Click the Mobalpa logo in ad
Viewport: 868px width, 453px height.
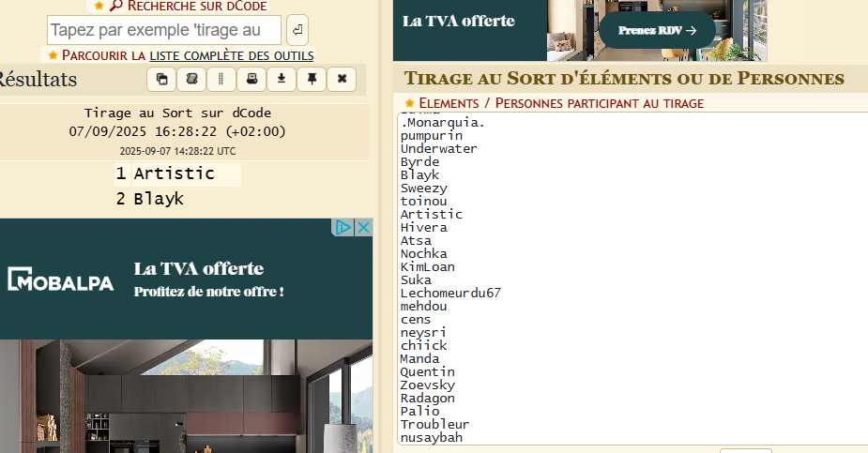[x=60, y=279]
